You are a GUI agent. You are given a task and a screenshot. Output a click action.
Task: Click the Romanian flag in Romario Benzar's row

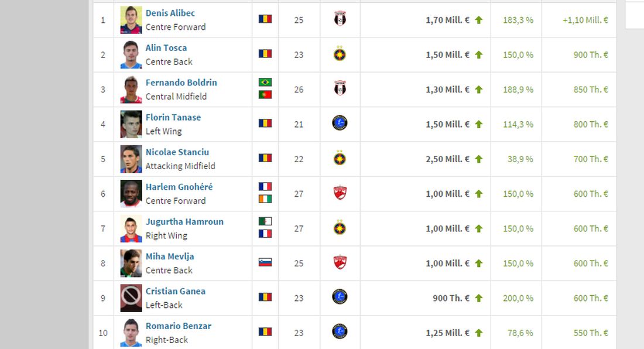pyautogui.click(x=265, y=332)
